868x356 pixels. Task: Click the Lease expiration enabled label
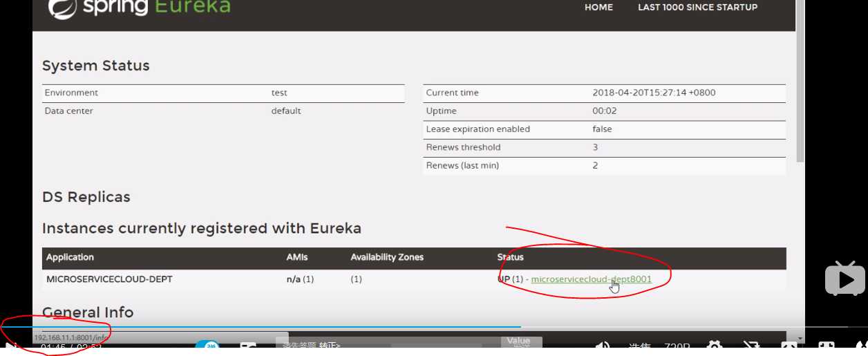coord(478,129)
